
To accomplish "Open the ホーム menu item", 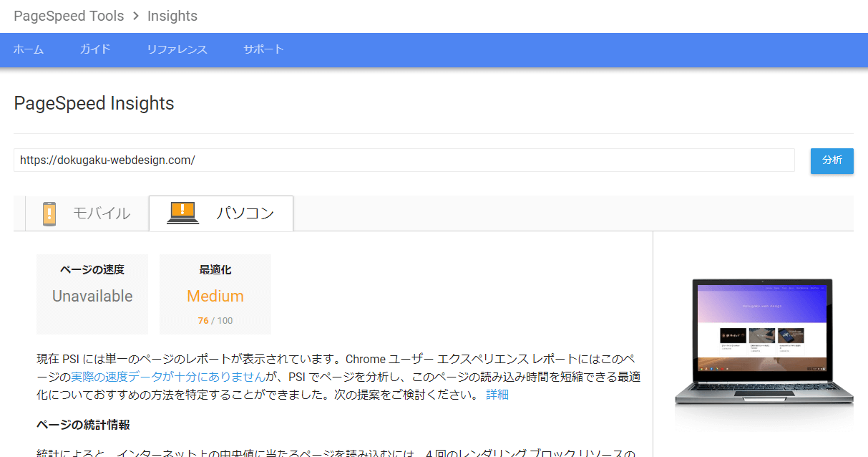I will point(29,49).
